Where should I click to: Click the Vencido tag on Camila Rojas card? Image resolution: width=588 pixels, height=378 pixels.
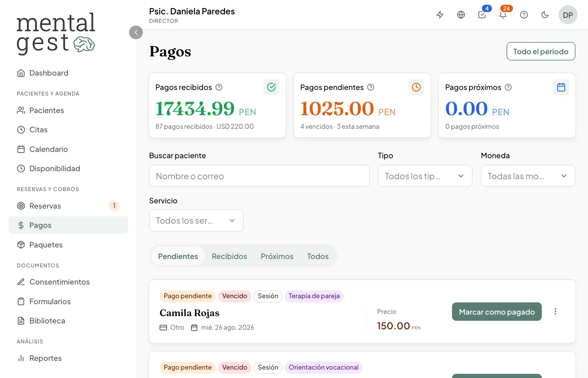234,296
